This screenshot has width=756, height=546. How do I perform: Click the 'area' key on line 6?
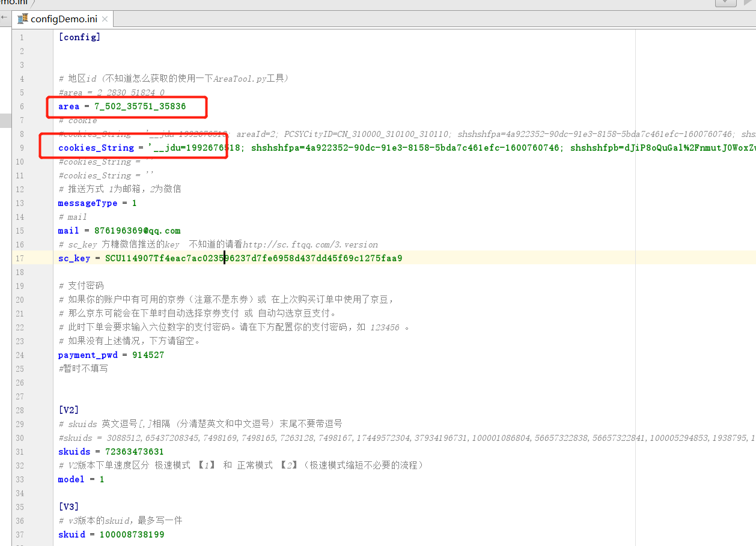click(69, 106)
